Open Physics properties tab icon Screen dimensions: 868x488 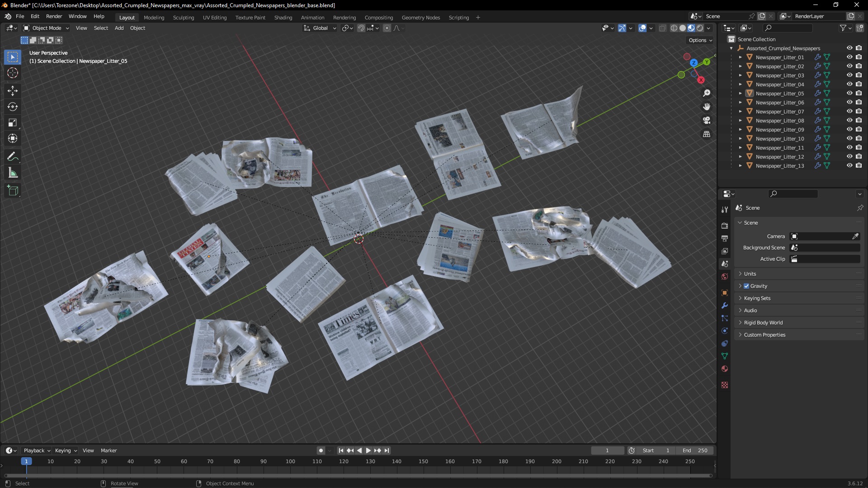coord(725,331)
